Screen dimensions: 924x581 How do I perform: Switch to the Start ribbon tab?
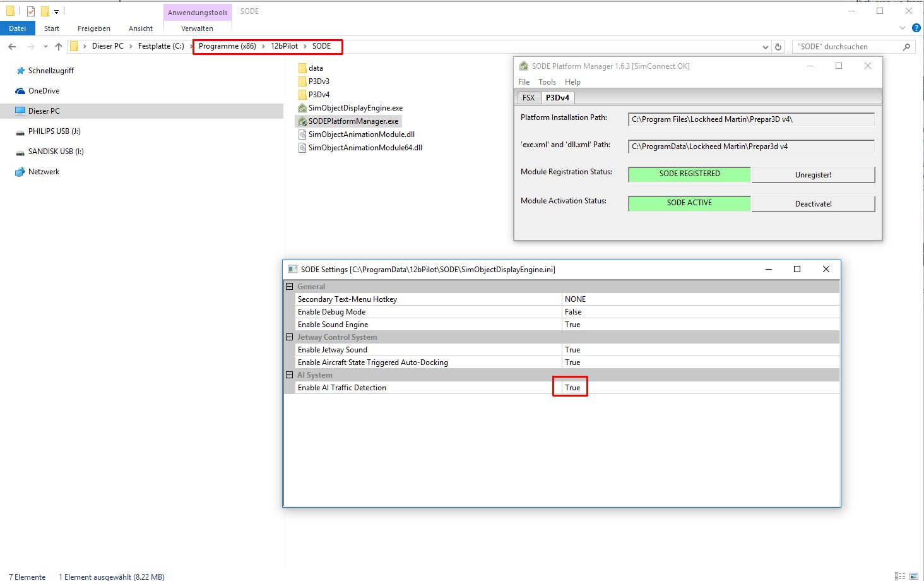(x=52, y=28)
